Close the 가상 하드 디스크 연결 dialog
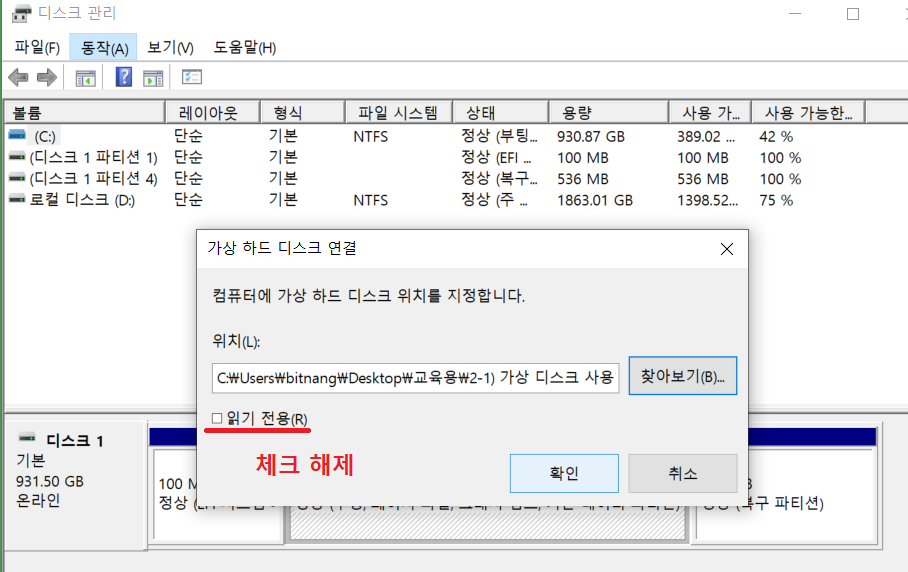 coord(726,248)
